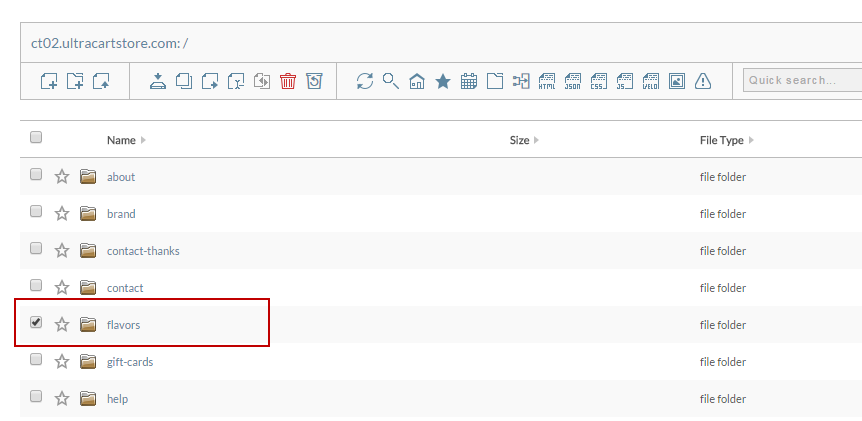Click the redirect arrows icon
862x421 pixels.
click(x=521, y=81)
